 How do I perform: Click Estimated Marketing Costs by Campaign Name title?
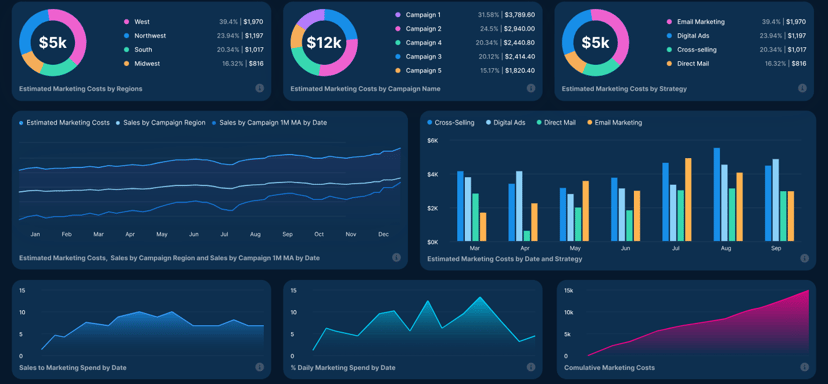tap(365, 89)
